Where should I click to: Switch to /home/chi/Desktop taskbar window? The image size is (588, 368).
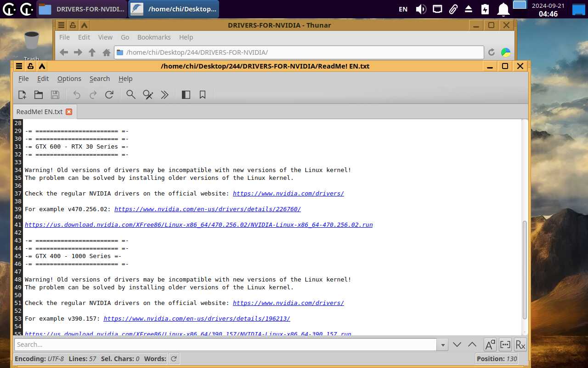coord(174,9)
